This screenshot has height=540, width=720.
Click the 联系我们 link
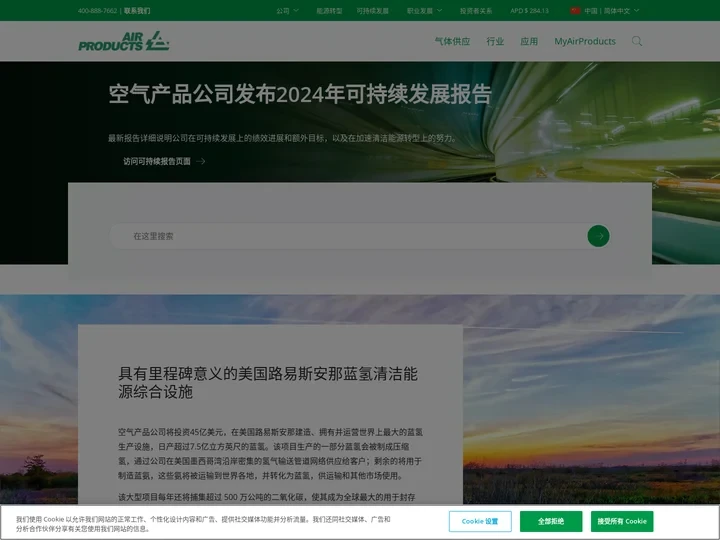click(x=137, y=11)
